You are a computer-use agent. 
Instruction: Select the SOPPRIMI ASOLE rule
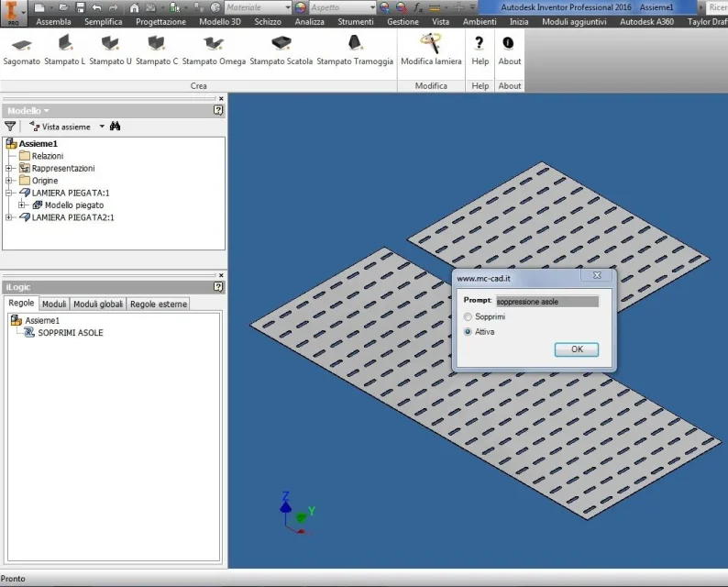(x=71, y=333)
